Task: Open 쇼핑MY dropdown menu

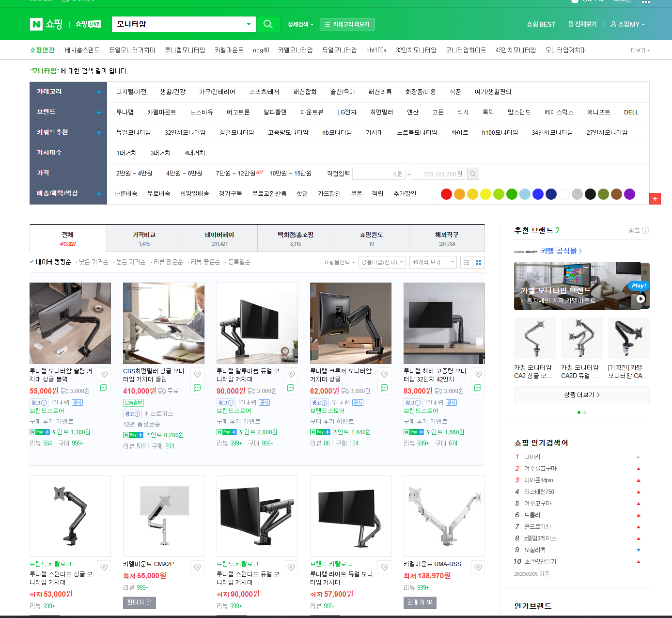Action: [x=627, y=24]
